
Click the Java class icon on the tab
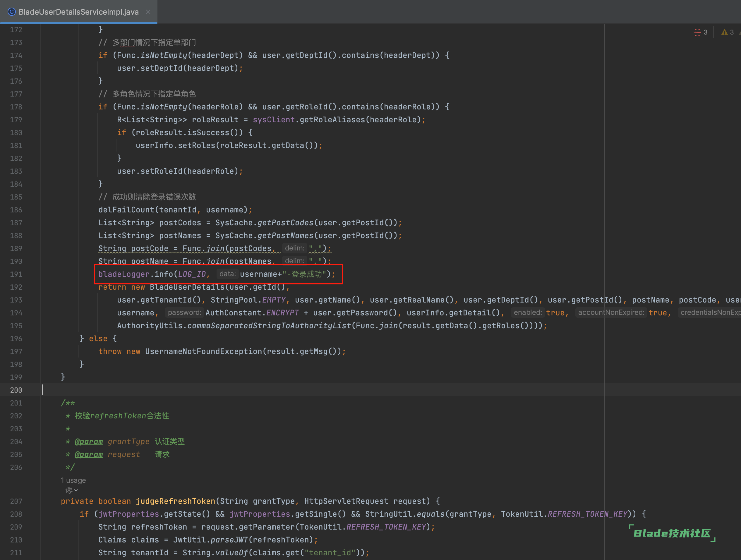tap(12, 12)
